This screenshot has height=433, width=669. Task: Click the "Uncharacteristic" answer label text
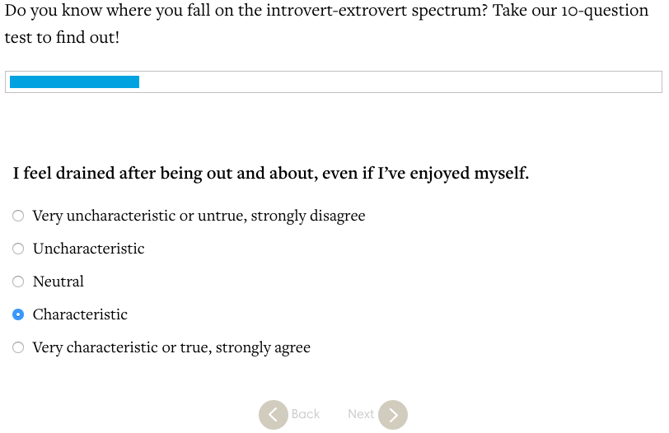click(88, 249)
